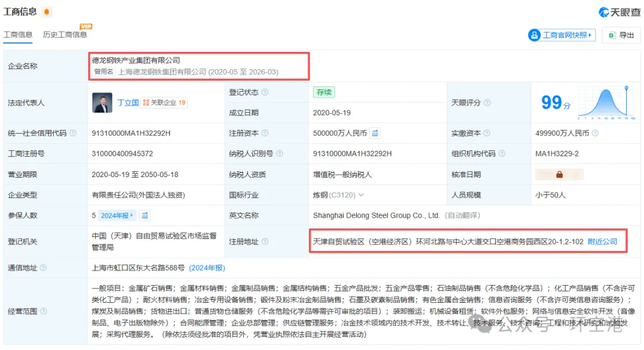The width and height of the screenshot is (644, 350).
Task: Click English name Shanghai Delong Steel Group
Action: click(x=376, y=216)
